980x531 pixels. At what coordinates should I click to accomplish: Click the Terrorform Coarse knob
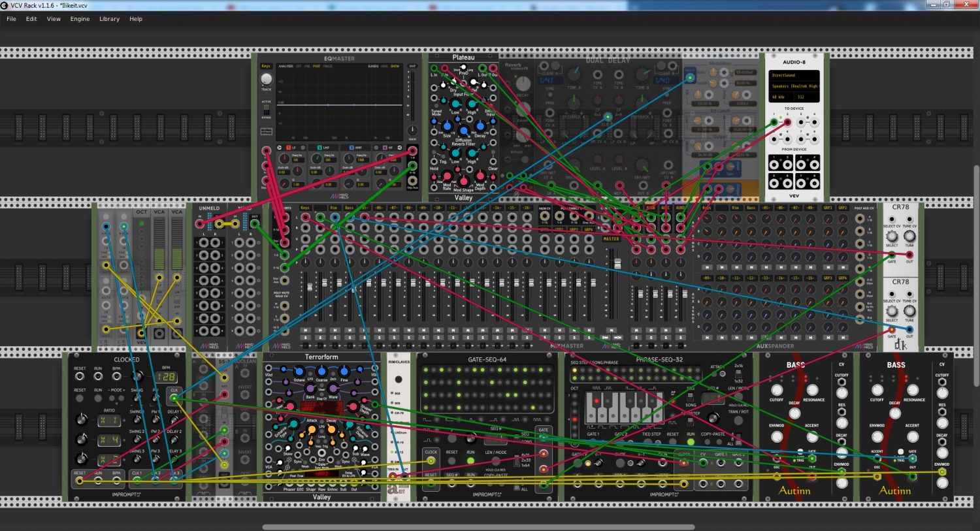point(321,372)
